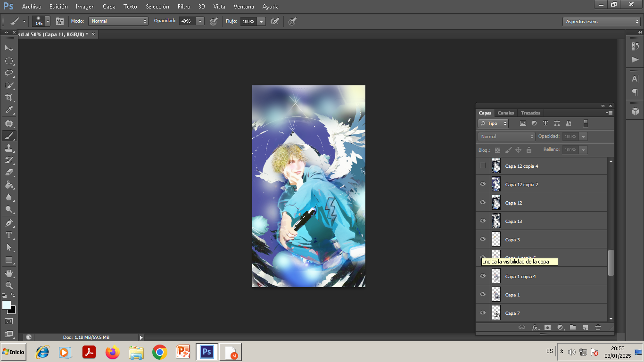Open the Flujo slider arrow

point(261,21)
